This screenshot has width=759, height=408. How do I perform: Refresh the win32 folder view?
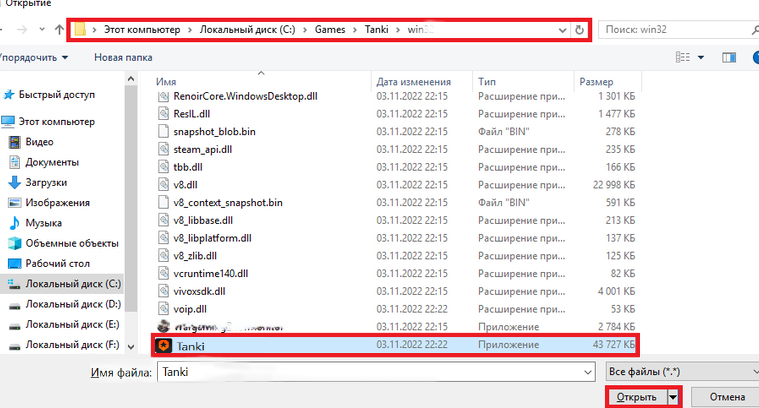579,30
